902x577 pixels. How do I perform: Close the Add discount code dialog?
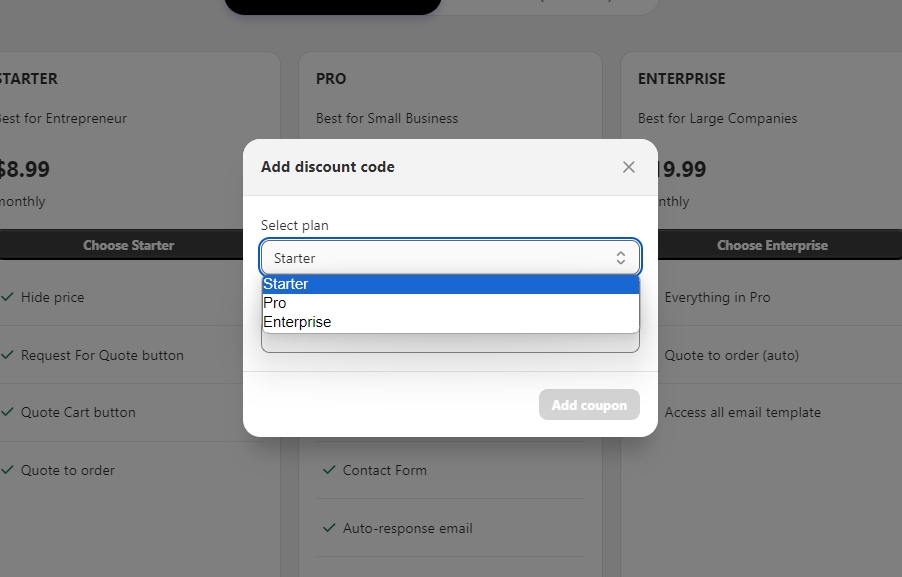coord(628,167)
